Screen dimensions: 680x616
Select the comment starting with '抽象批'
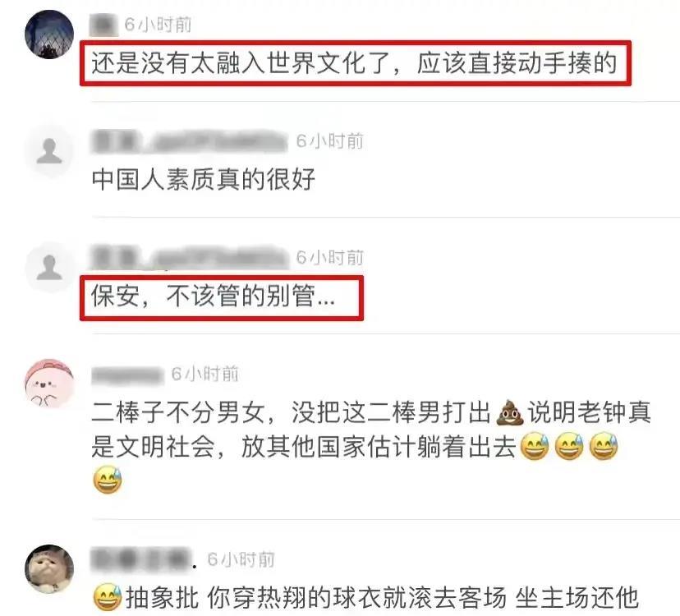click(x=366, y=598)
